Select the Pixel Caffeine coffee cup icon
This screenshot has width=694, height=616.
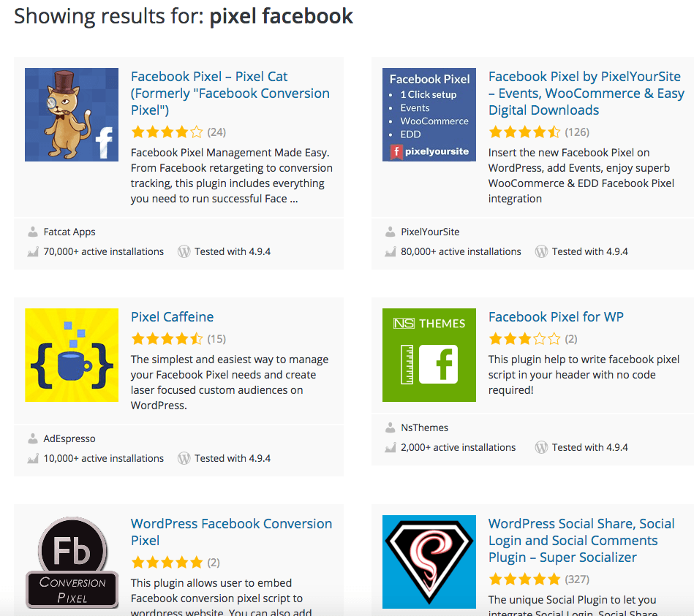71,355
